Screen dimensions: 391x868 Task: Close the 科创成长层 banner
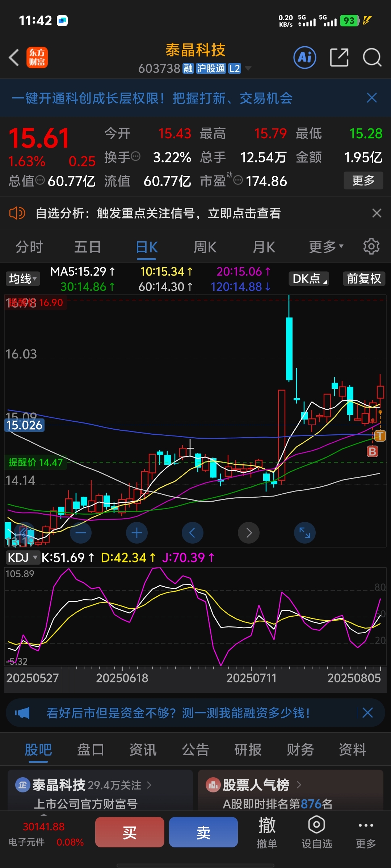(372, 98)
